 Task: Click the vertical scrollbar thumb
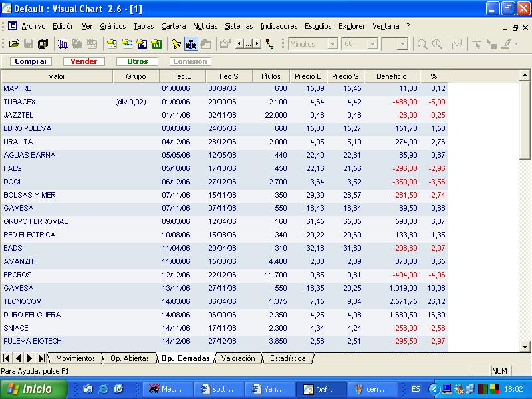tap(525, 120)
